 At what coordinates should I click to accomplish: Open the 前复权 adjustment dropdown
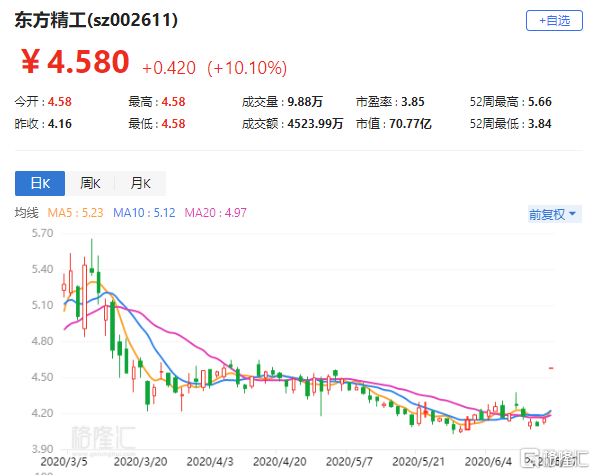(x=554, y=214)
